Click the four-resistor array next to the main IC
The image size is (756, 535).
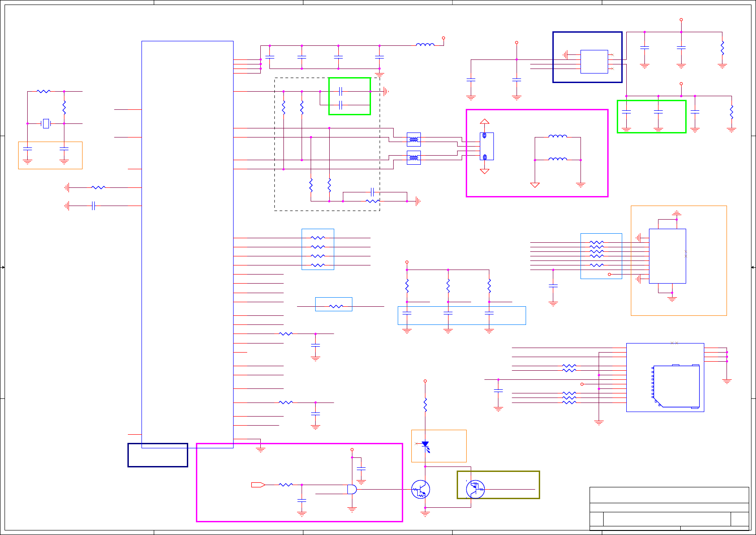tap(318, 249)
